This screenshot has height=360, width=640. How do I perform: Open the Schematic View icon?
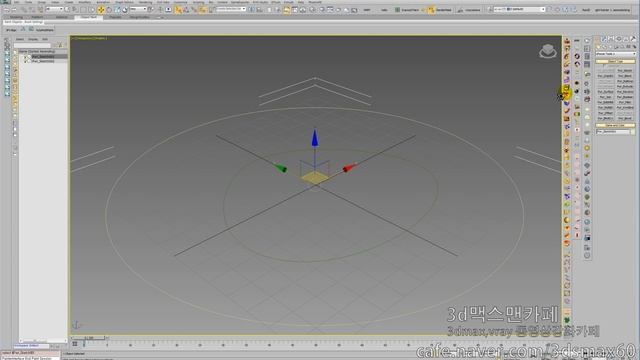tap(303, 9)
